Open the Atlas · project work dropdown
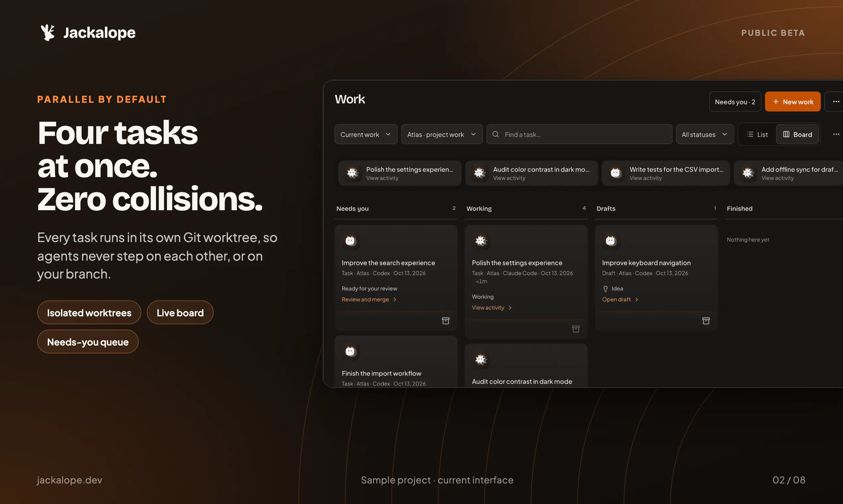This screenshot has height=504, width=843. [x=441, y=134]
